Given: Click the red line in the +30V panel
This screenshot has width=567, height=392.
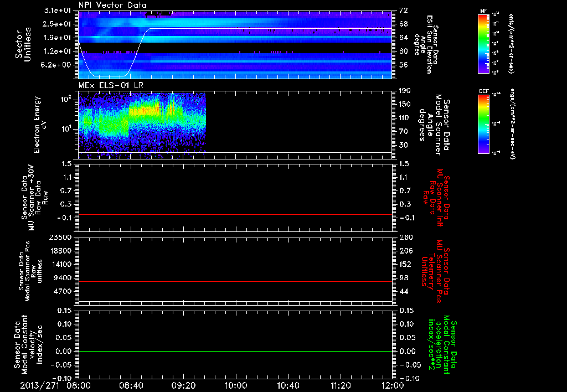Looking at the screenshot, I should [235, 214].
